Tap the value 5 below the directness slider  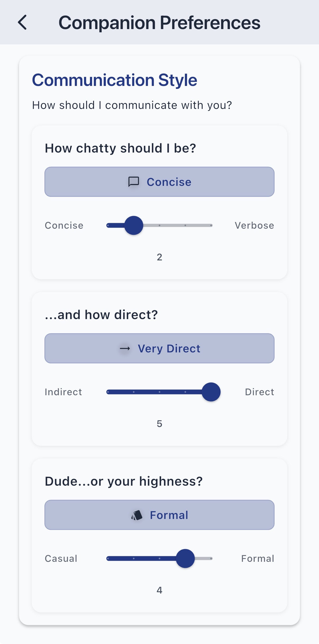[x=159, y=424]
